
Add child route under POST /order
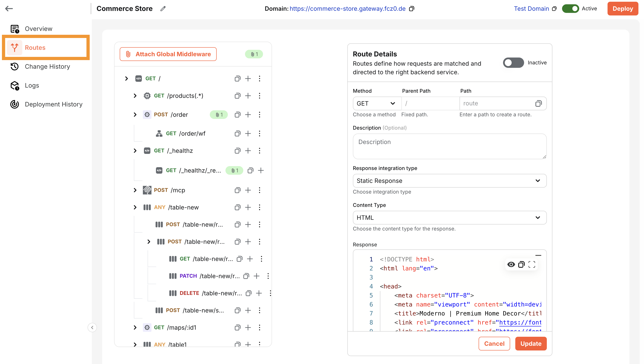coord(248,115)
